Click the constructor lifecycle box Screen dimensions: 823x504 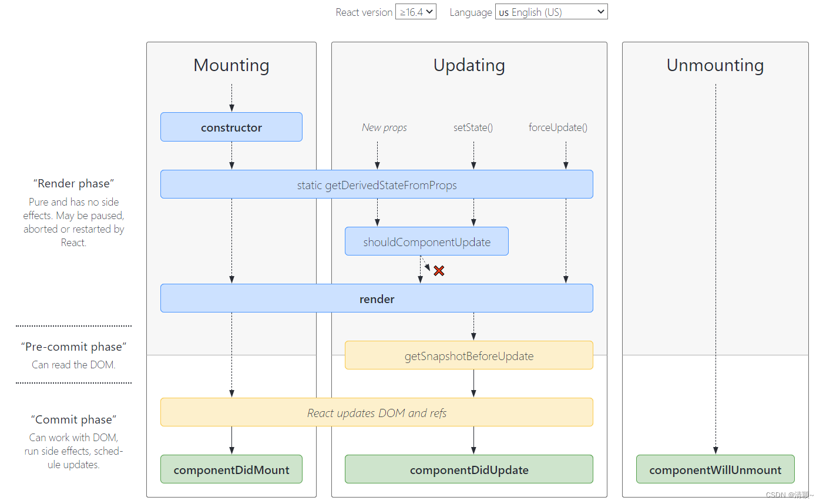(231, 127)
